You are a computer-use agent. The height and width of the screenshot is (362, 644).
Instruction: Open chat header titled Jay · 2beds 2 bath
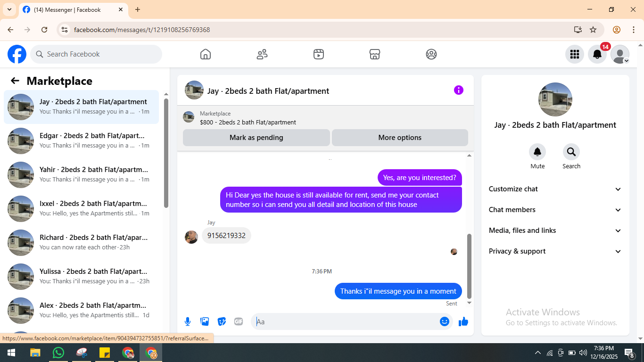coord(268,91)
